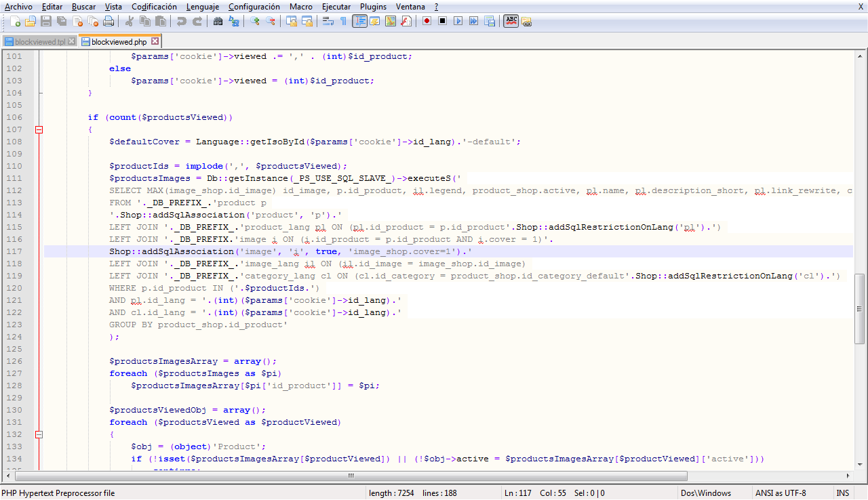Open the Codificación menu
Image resolution: width=868 pixels, height=500 pixels.
154,6
